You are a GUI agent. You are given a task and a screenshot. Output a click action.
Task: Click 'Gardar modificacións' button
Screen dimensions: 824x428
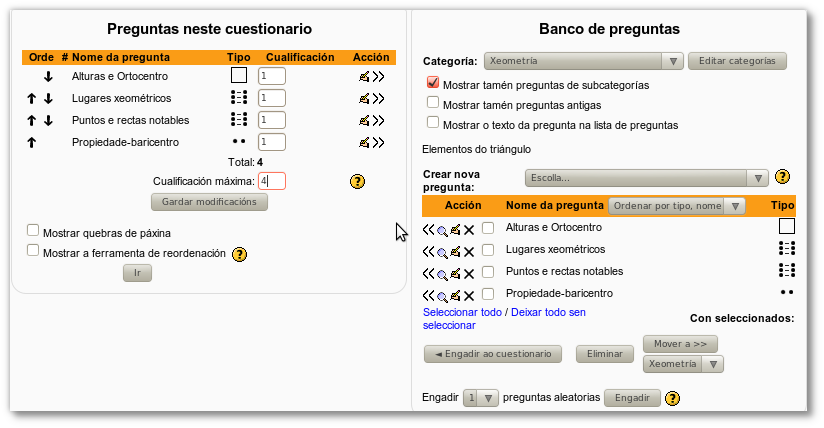tap(209, 202)
